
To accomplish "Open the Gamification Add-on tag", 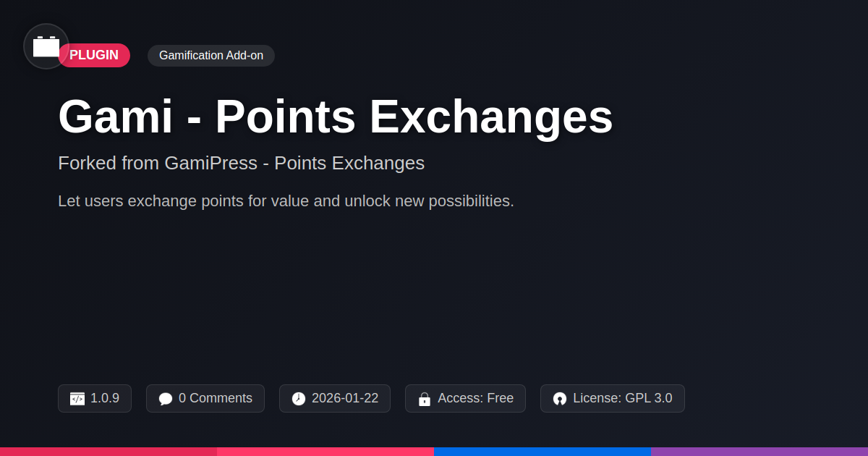I will pos(211,56).
